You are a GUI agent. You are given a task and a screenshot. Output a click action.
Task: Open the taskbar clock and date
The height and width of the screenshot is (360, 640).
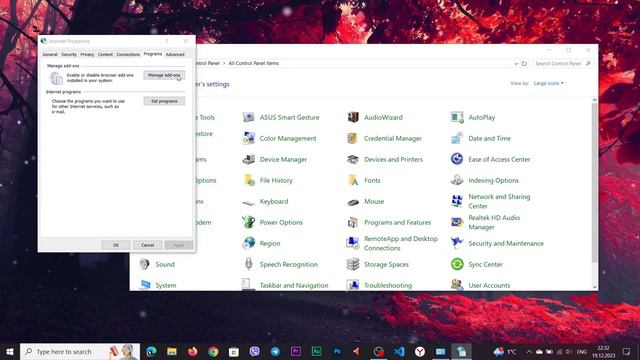[603, 351]
